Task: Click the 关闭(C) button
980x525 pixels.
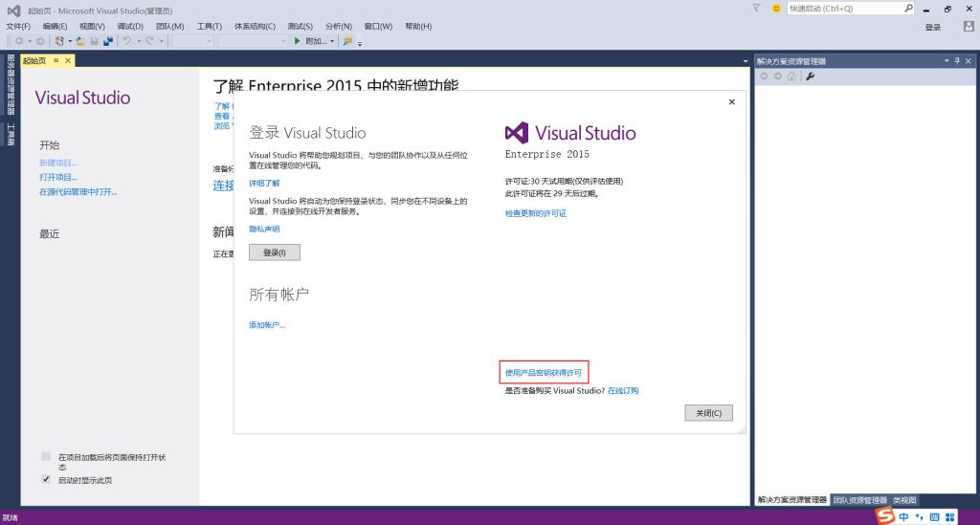Action: tap(709, 412)
